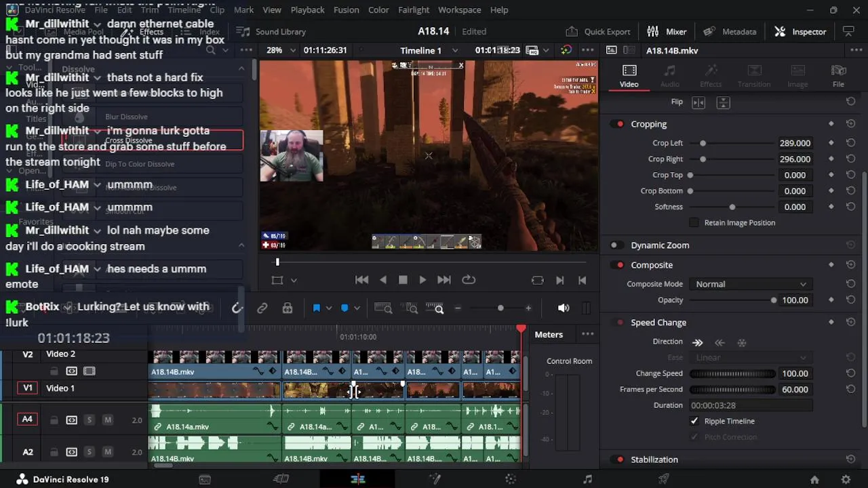Open viewer transform overlay dropdown arrow
Screen dimensions: 868x488
click(x=294, y=280)
